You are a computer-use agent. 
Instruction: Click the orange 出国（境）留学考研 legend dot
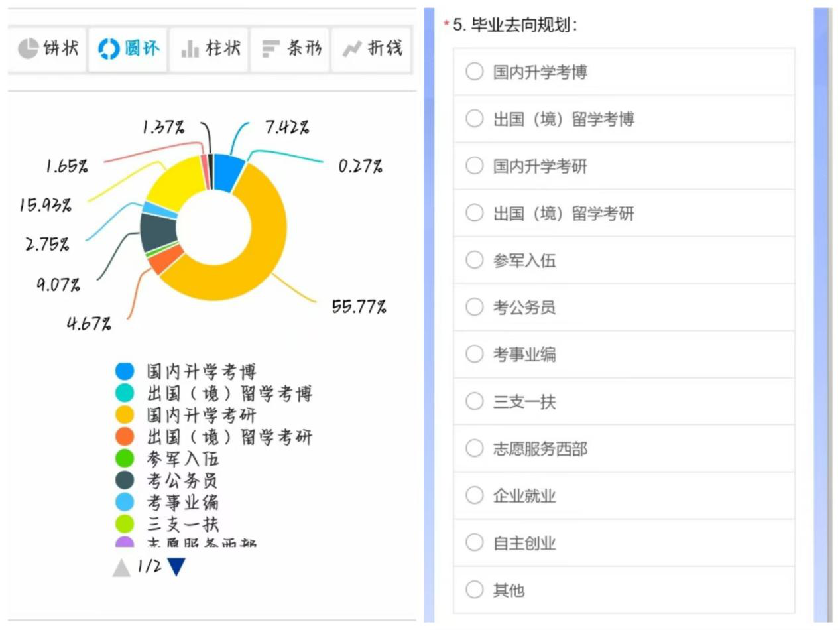point(124,437)
